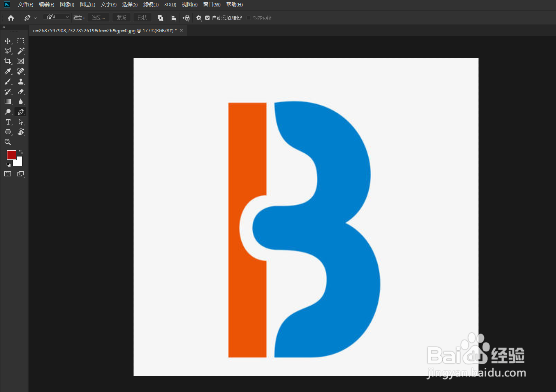Select the Blur tool
This screenshot has width=556, height=392.
coord(21,102)
